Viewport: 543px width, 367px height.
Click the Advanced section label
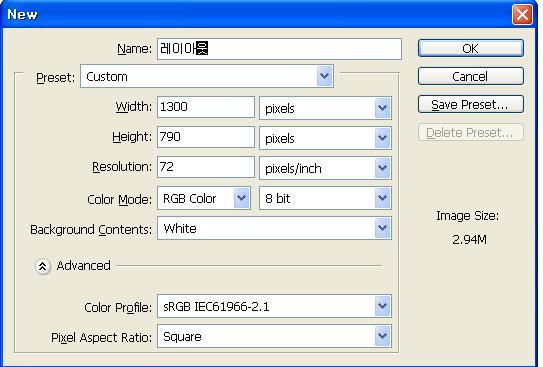(83, 266)
